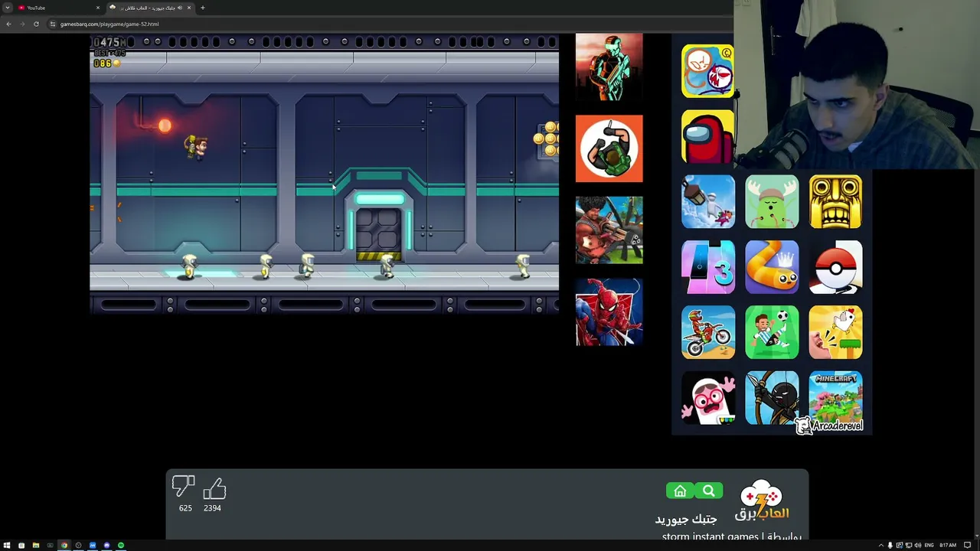Select the Spider-Man game thumbnail
The height and width of the screenshot is (551, 980).
(x=609, y=312)
